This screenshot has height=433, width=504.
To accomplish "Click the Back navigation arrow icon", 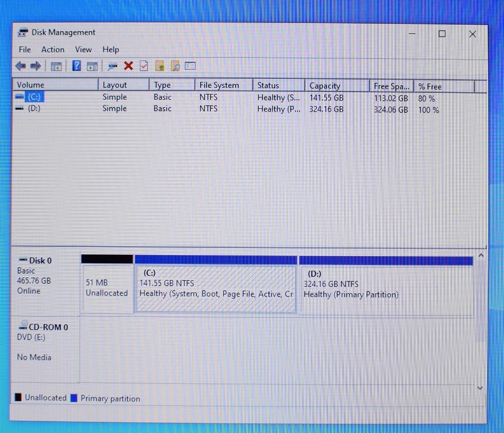I will point(21,66).
